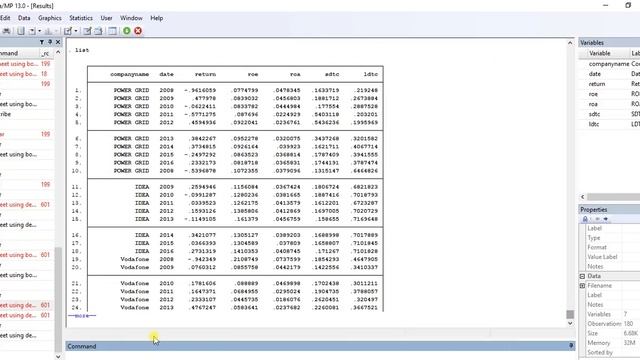
Task: Select the companyname variable in Variables panel
Action: [609, 64]
